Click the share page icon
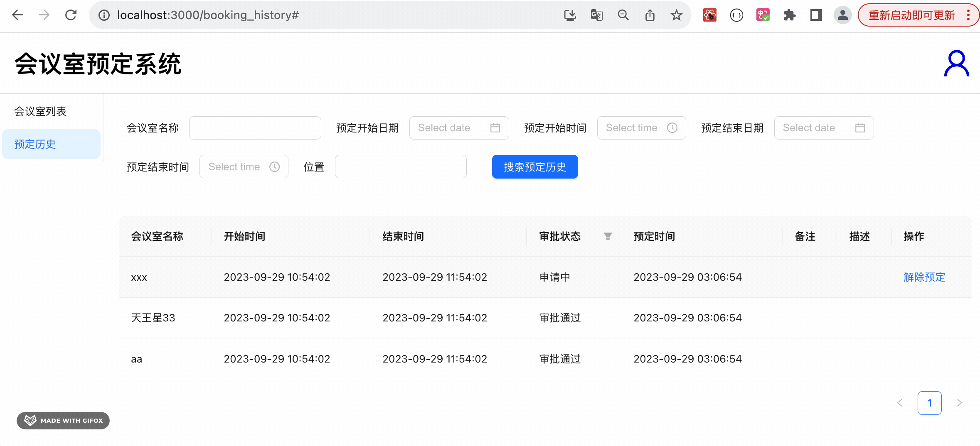Screen dimensions: 980x446 coord(650,15)
